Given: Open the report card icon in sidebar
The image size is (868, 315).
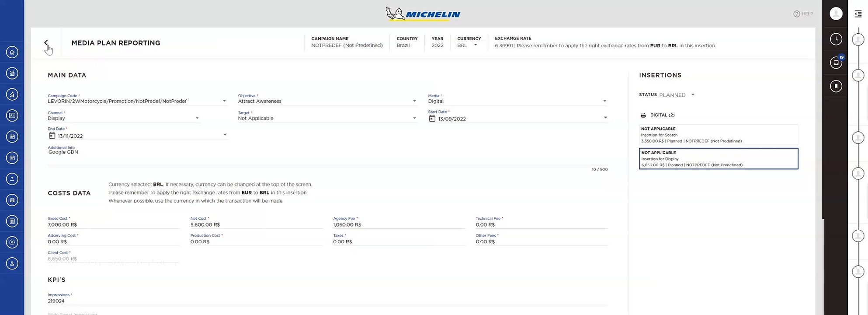Looking at the screenshot, I should pos(12,115).
